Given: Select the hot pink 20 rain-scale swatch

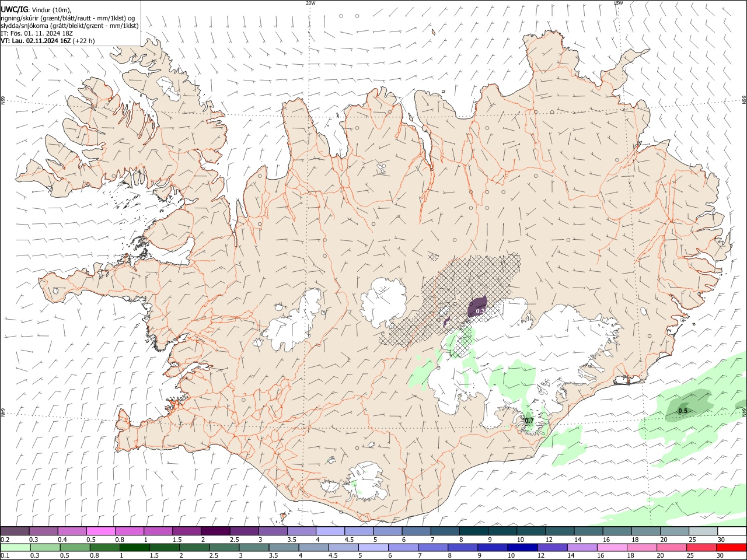Looking at the screenshot, I should (x=672, y=547).
